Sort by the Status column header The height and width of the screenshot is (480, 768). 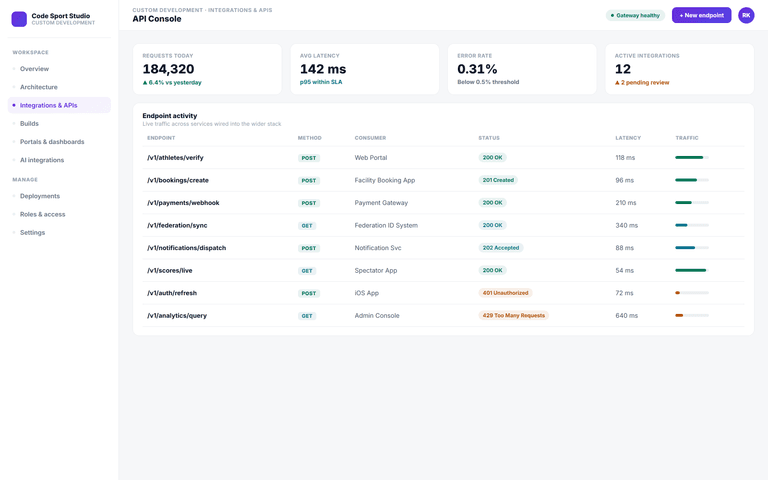[x=489, y=138]
